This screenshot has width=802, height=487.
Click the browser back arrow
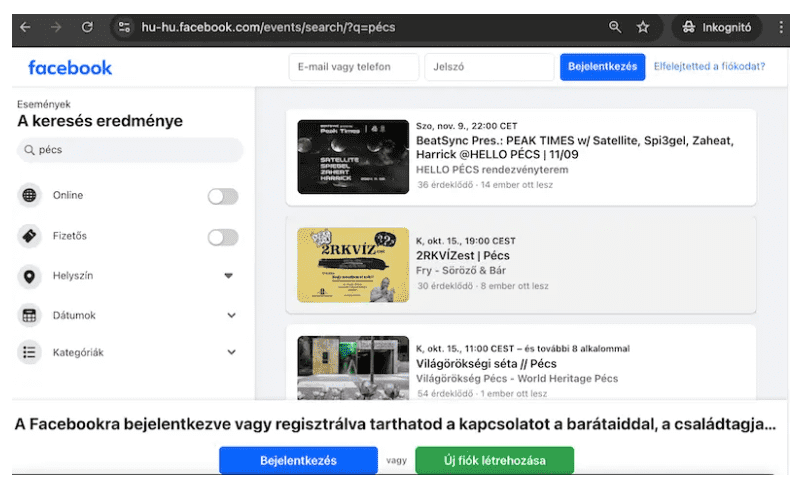tap(25, 27)
